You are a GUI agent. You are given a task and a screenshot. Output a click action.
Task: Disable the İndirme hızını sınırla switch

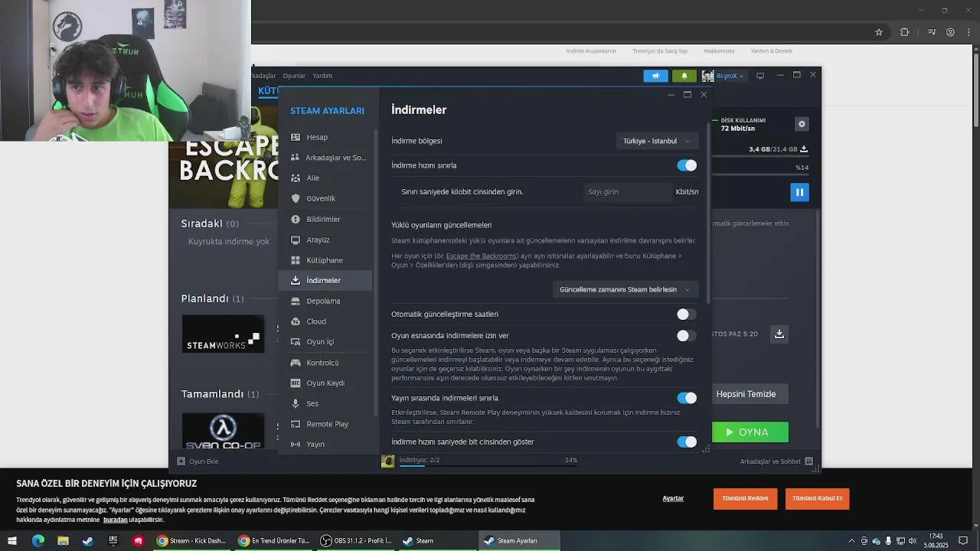(687, 165)
